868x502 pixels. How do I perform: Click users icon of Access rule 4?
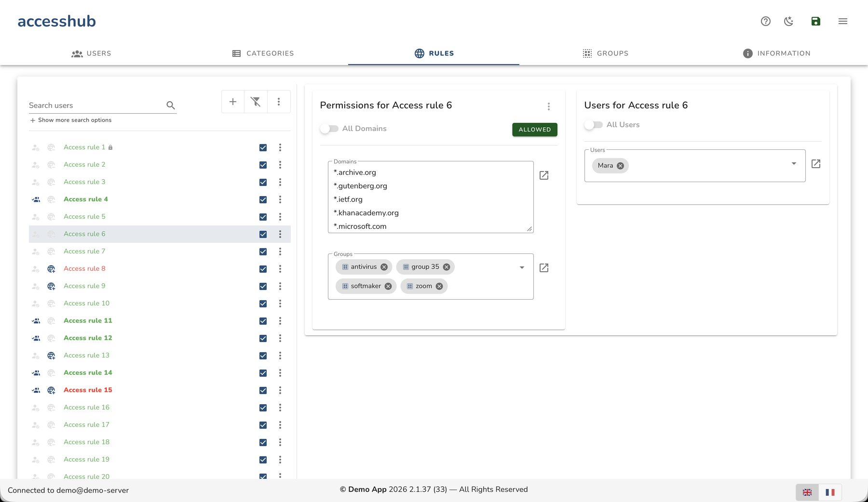tap(36, 199)
